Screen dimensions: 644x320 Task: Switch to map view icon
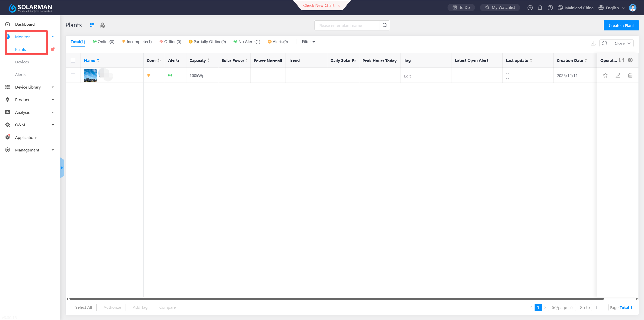tap(103, 25)
